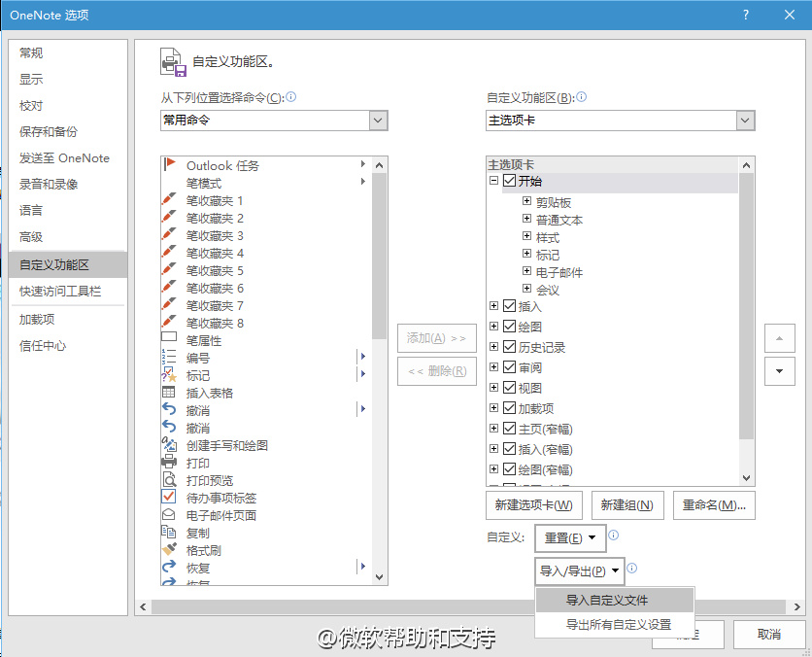Click the 笔收藏夹 1 pen icon
The height and width of the screenshot is (657, 812).
click(x=169, y=199)
